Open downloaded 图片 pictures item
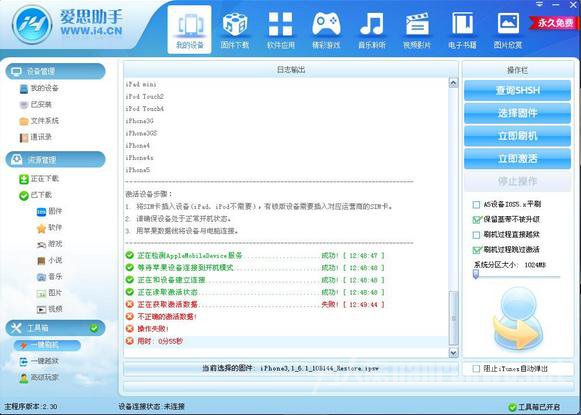Image resolution: width=581 pixels, height=415 pixels. click(x=49, y=293)
